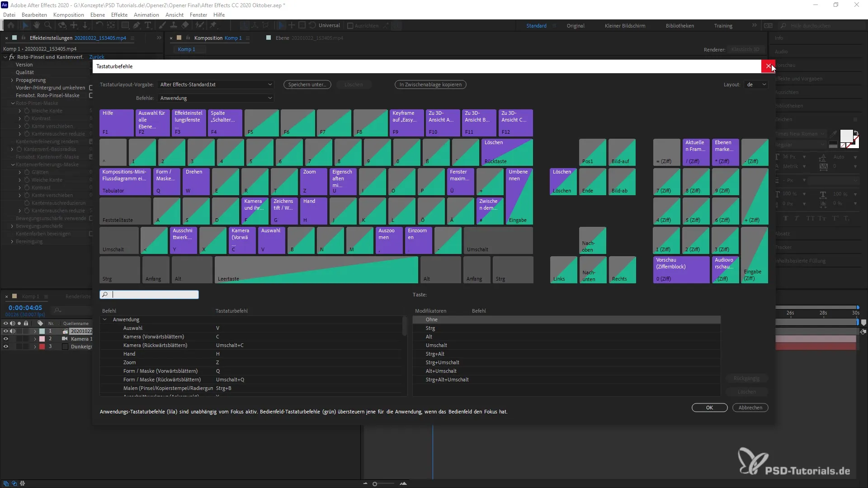Viewport: 868px width, 488px height.
Task: Click the Speichern unter button
Action: 307,84
